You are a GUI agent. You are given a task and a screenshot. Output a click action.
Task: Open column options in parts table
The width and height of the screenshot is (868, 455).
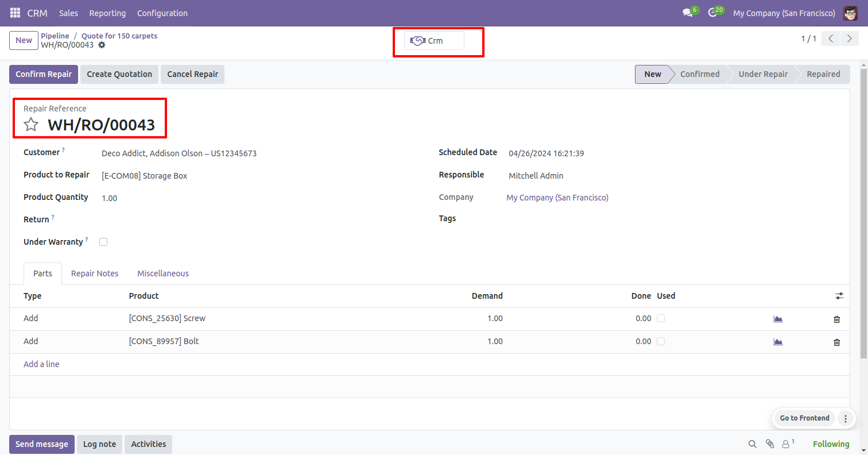point(839,296)
